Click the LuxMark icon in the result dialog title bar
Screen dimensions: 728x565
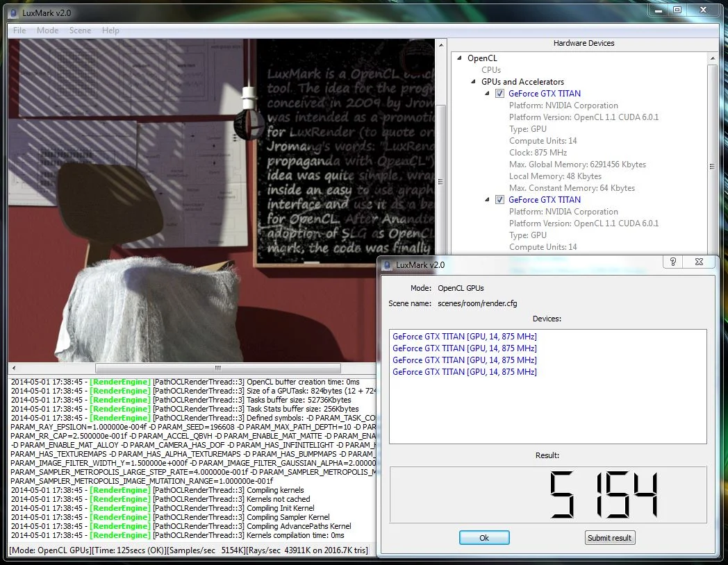(387, 265)
